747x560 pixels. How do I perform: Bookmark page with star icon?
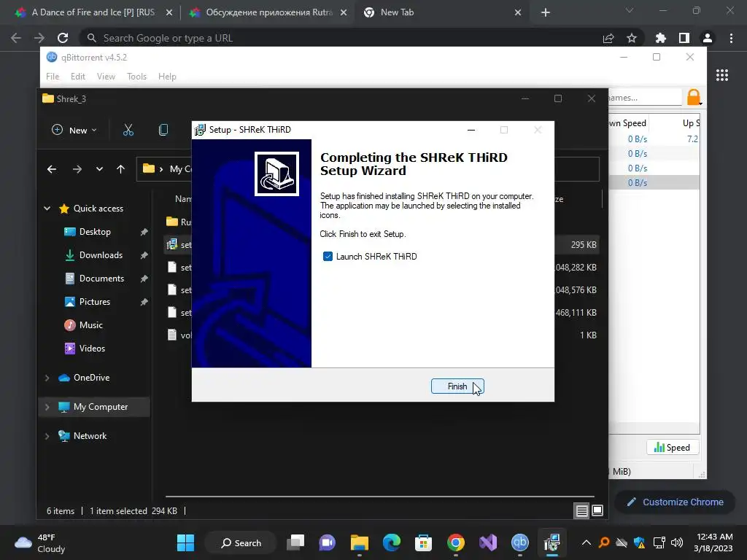632,38
